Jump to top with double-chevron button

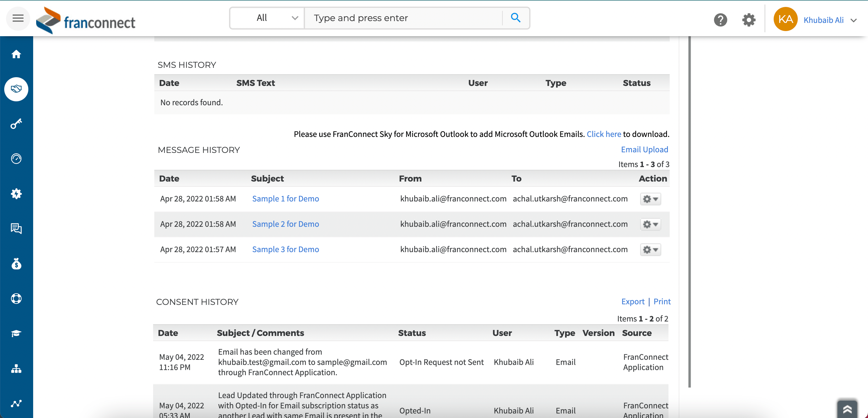847,409
